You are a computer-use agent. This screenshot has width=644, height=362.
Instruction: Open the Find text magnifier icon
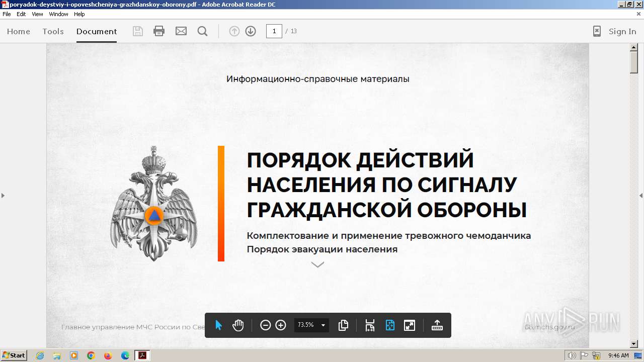pos(202,31)
